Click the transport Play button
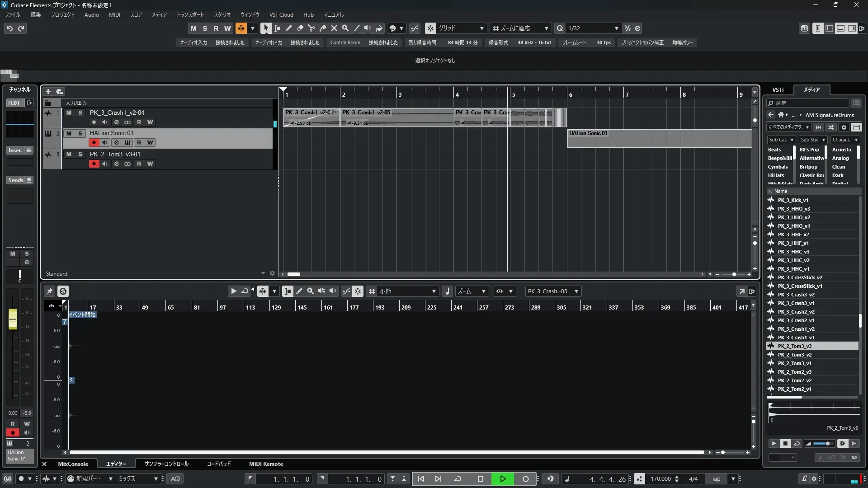The width and height of the screenshot is (868, 488). (503, 479)
